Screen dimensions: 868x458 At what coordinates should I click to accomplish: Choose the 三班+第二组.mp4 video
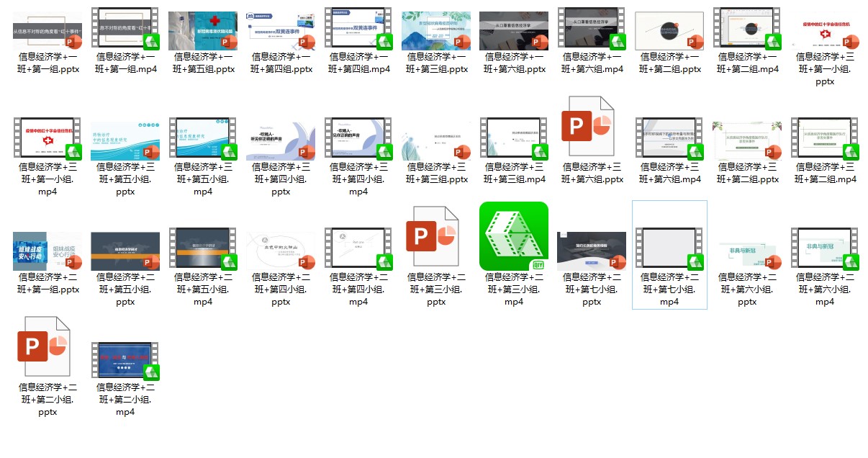[x=825, y=139]
